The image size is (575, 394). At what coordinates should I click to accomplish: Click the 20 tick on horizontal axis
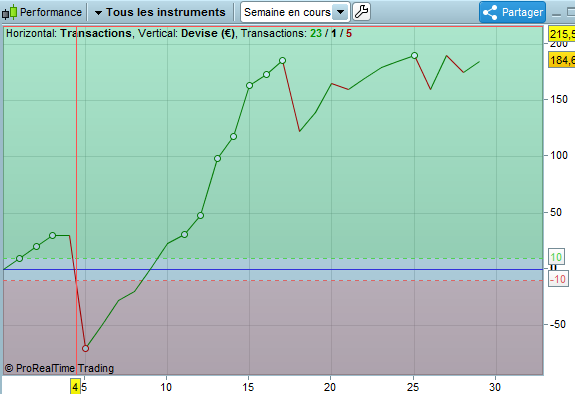330,387
